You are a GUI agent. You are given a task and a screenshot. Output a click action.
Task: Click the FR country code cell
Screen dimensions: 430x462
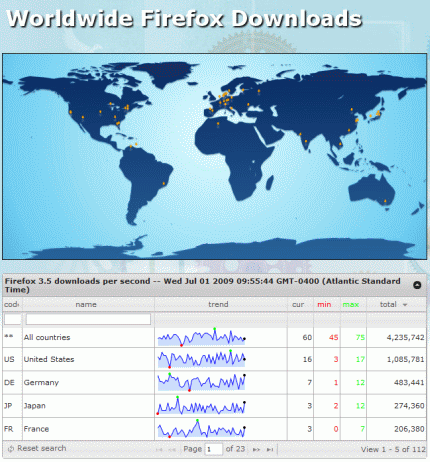(9, 429)
